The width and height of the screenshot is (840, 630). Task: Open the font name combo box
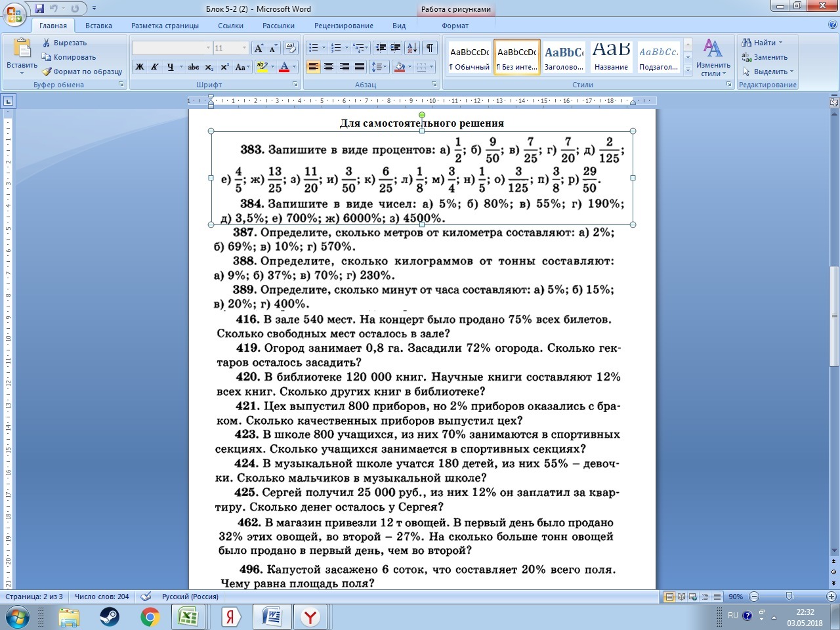coord(172,48)
